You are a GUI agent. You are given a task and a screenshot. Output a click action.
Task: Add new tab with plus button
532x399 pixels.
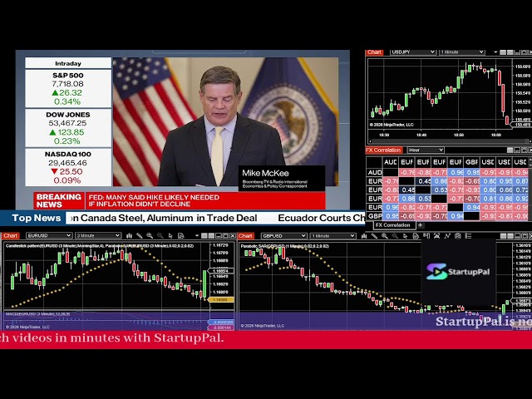[x=421, y=225]
